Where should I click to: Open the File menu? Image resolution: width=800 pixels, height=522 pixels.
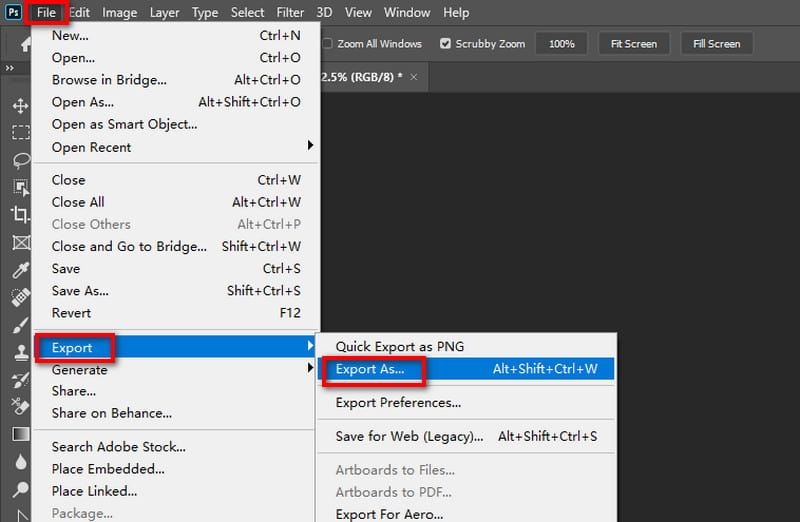[46, 12]
